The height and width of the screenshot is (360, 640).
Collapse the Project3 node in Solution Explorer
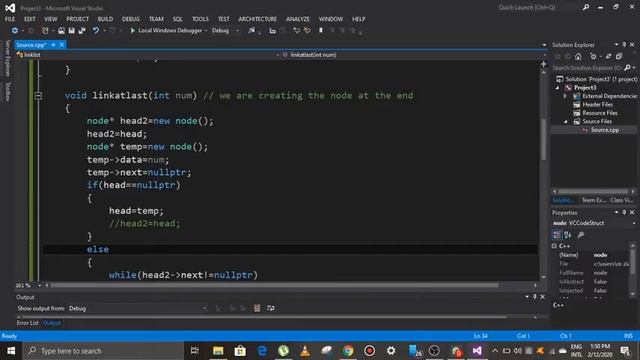click(558, 88)
